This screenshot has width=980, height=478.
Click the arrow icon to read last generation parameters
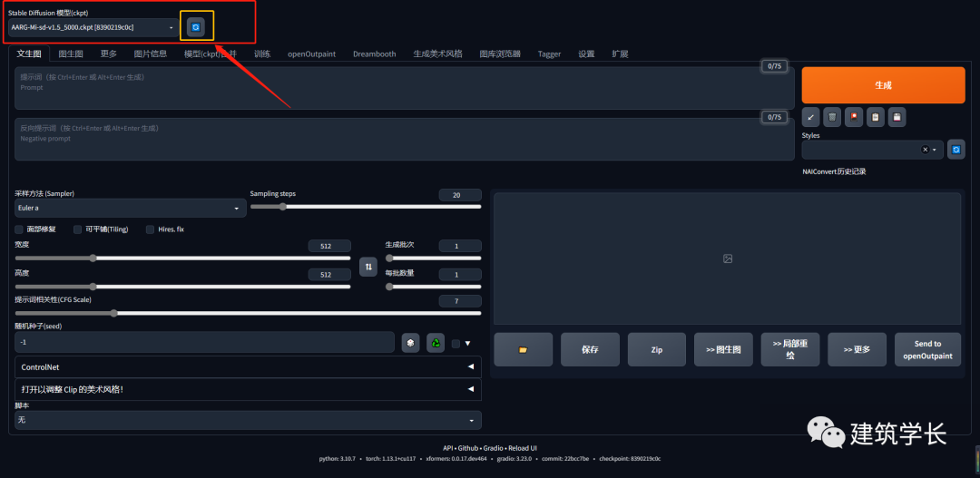coord(810,117)
